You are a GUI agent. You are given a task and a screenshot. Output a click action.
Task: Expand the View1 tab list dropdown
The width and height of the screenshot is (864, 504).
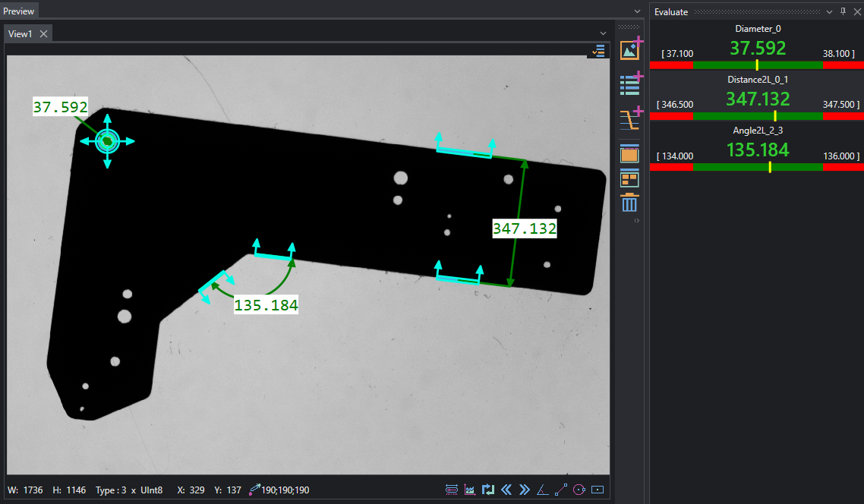[604, 33]
